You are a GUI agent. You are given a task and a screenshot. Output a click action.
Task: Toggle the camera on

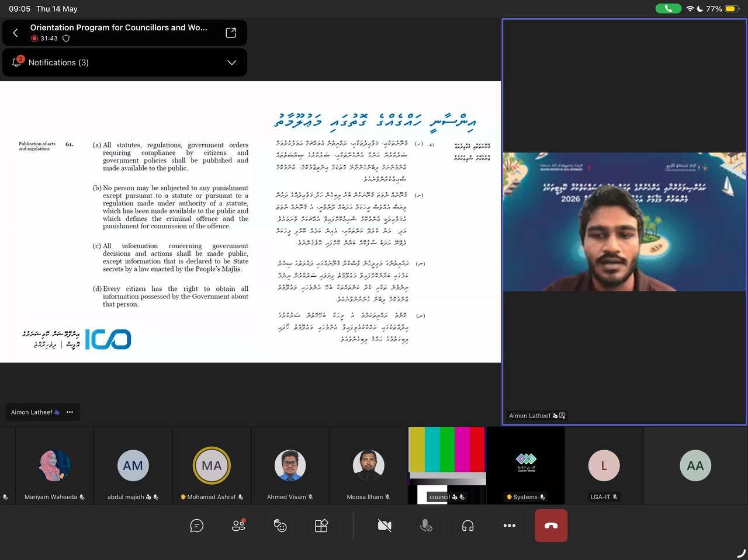tap(385, 526)
